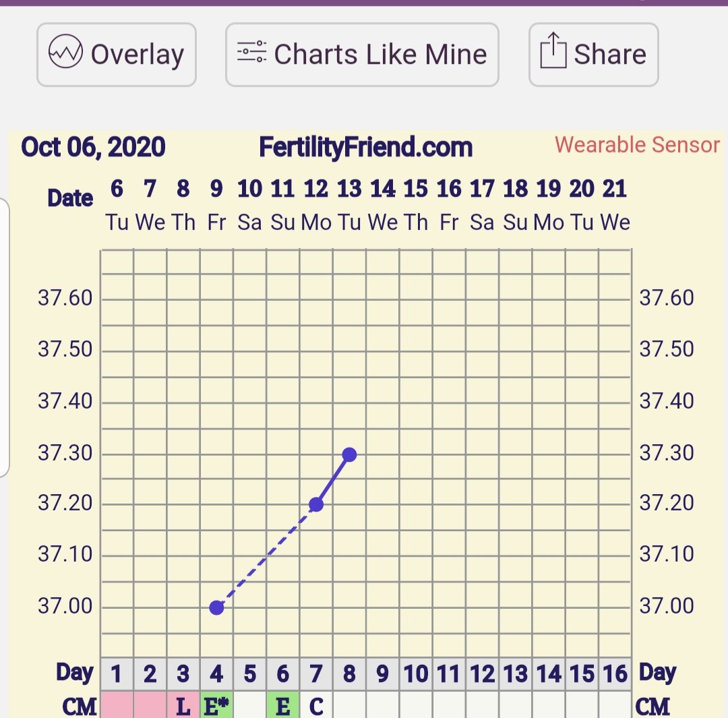
Task: Tap the side drawer handle at left edge
Action: click(x=3, y=337)
